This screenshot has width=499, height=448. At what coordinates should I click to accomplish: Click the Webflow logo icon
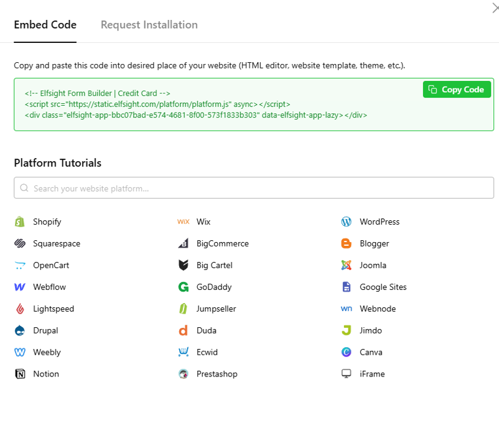pos(20,287)
